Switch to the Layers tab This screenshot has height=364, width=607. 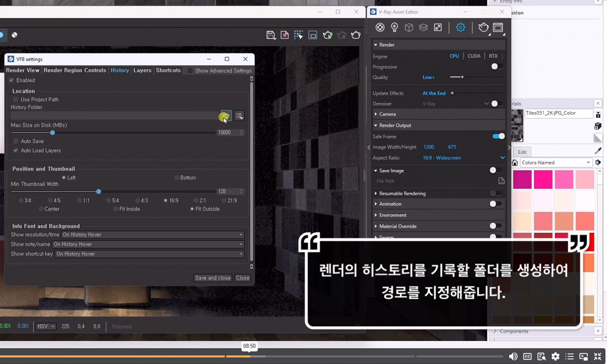coord(143,70)
